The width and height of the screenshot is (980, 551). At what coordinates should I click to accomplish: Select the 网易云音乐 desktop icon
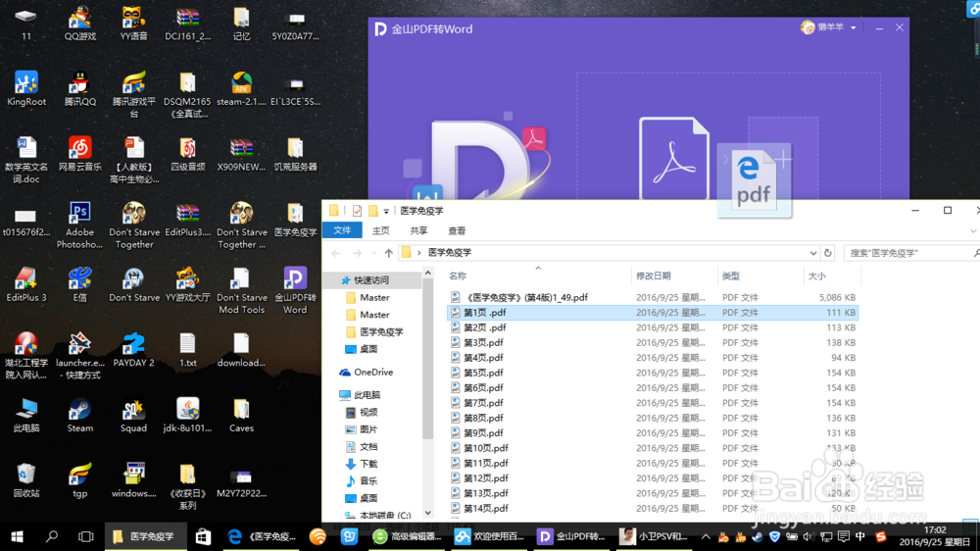80,154
